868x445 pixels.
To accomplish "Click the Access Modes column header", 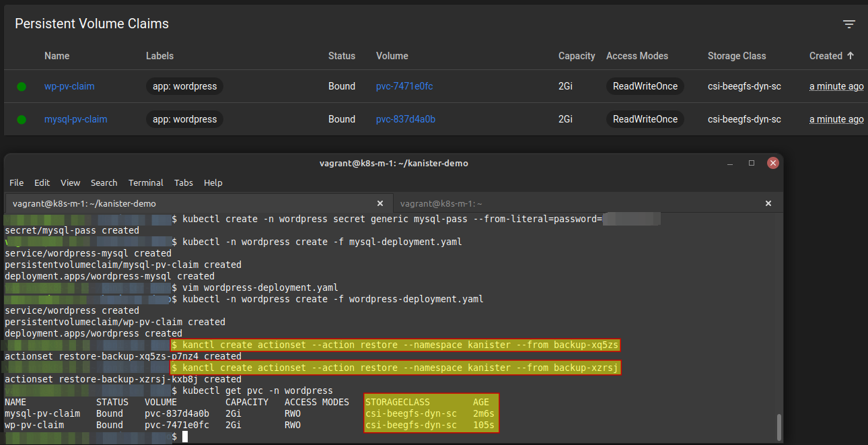I will click(637, 56).
